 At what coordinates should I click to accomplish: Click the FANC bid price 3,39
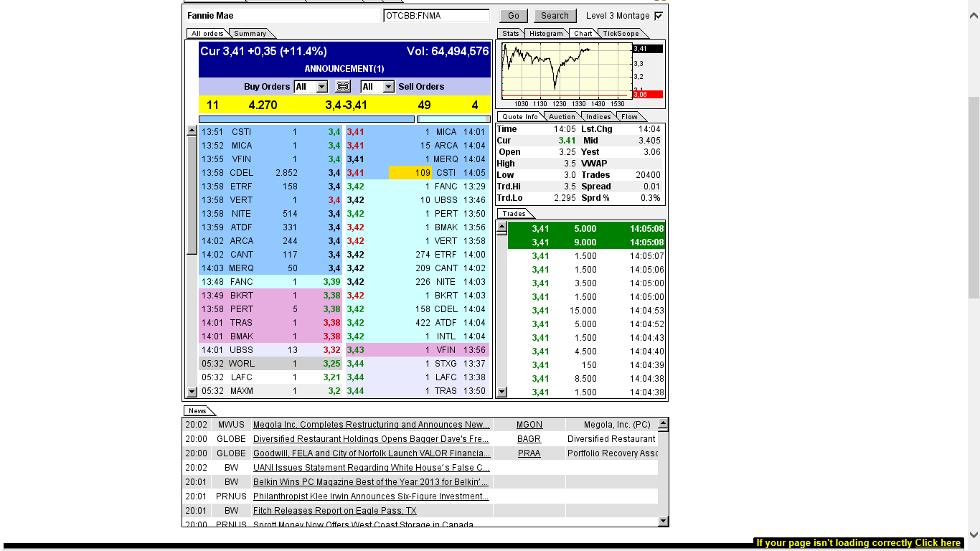coord(331,282)
